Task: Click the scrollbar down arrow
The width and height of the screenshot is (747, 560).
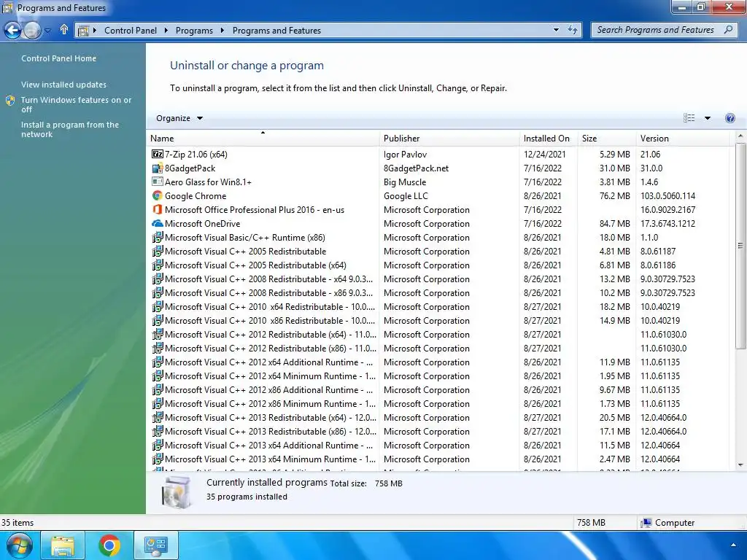Action: click(x=740, y=465)
